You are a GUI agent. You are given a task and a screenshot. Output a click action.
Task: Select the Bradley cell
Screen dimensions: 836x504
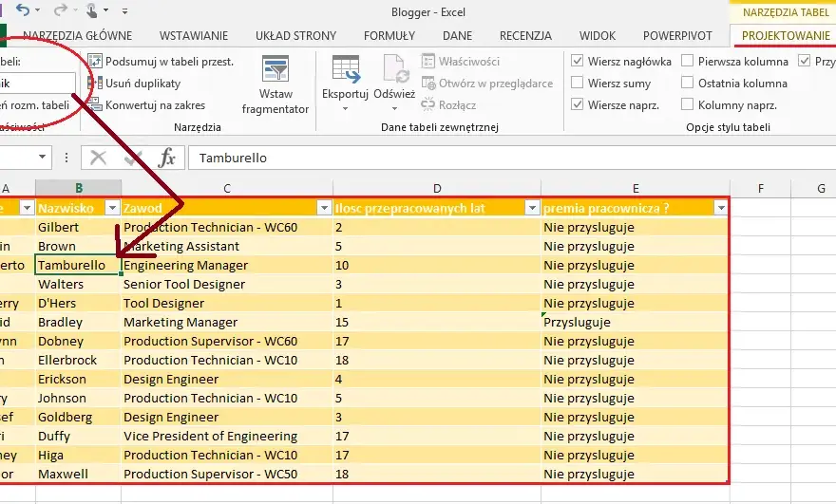tap(78, 322)
